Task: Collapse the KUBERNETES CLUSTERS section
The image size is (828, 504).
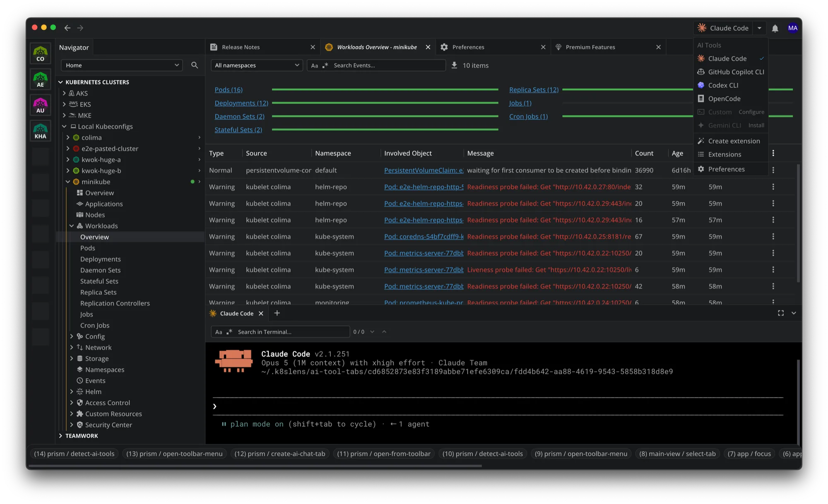Action: tap(60, 82)
